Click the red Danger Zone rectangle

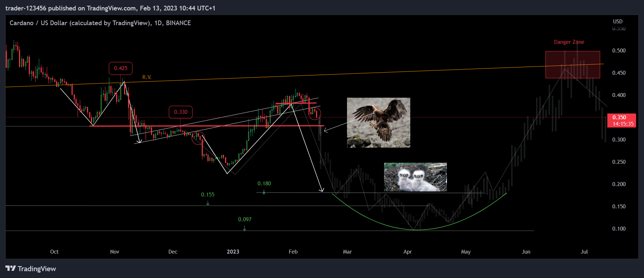572,65
